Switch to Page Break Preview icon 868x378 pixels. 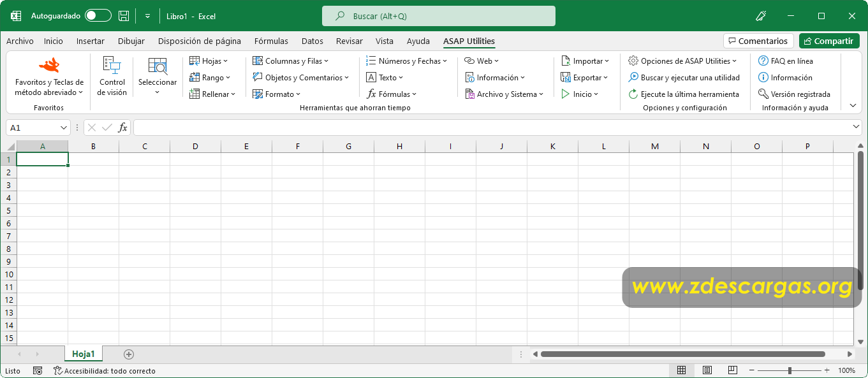pyautogui.click(x=732, y=370)
